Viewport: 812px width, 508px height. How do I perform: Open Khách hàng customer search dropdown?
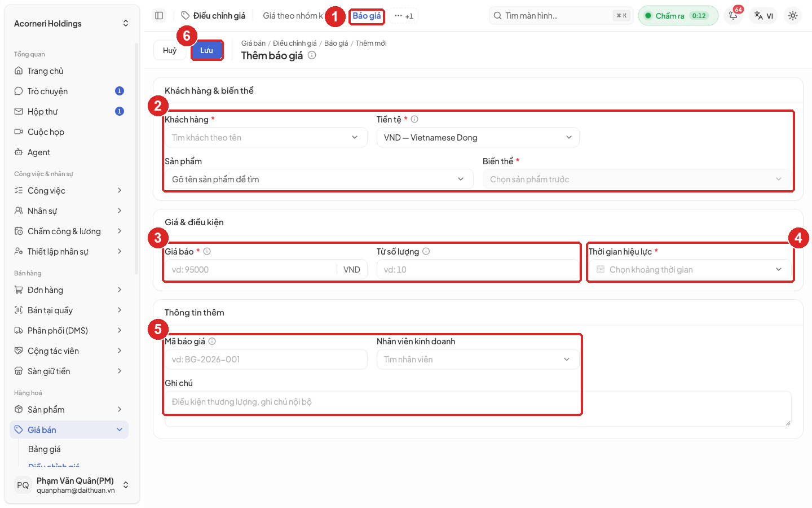266,137
